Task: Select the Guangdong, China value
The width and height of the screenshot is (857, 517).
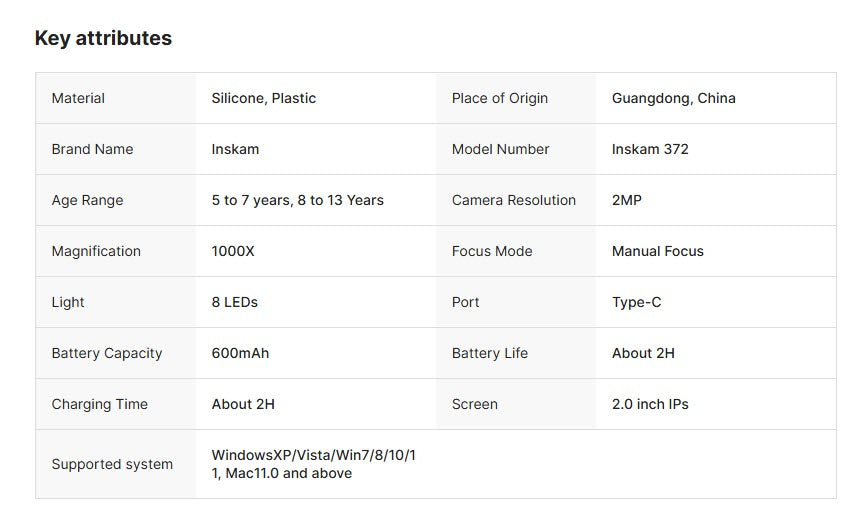Action: (x=674, y=98)
